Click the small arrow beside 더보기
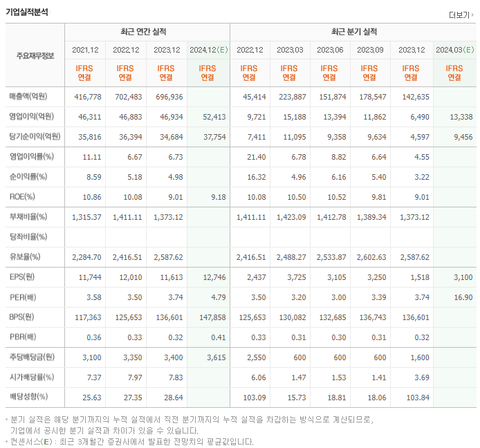 coord(472,15)
